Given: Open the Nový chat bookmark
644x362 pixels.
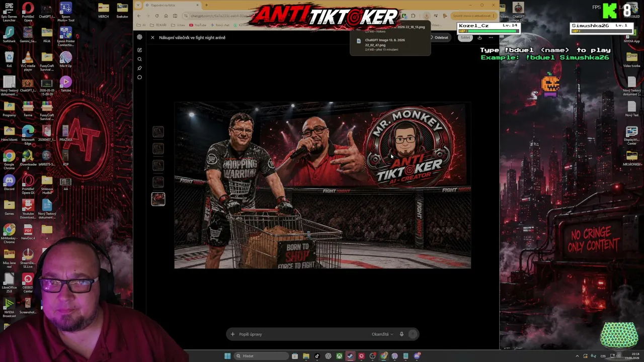Looking at the screenshot, I should point(220,25).
